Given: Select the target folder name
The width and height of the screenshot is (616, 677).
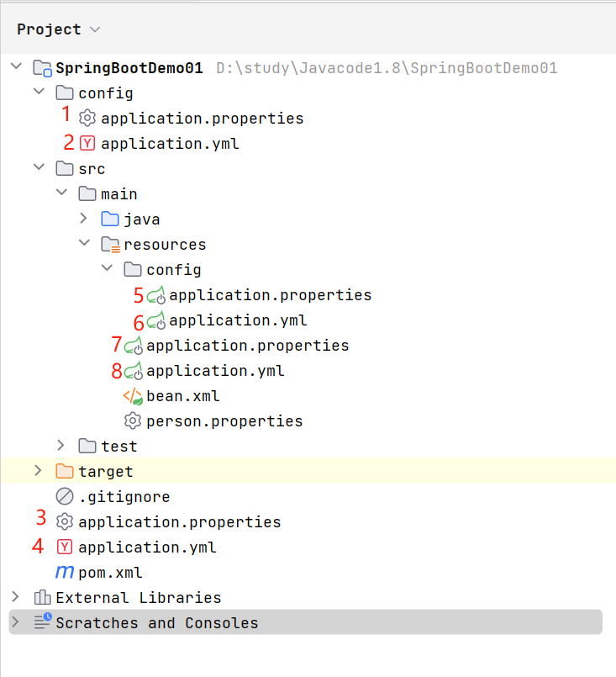Looking at the screenshot, I should (x=106, y=472).
